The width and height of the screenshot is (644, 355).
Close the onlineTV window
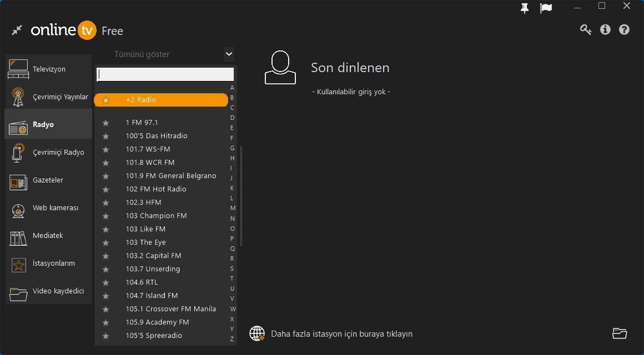tap(626, 6)
